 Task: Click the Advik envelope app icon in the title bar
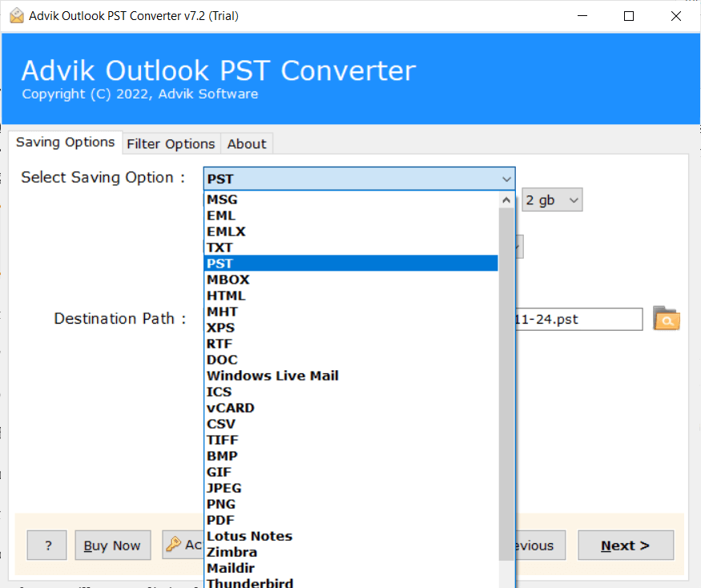pyautogui.click(x=17, y=16)
